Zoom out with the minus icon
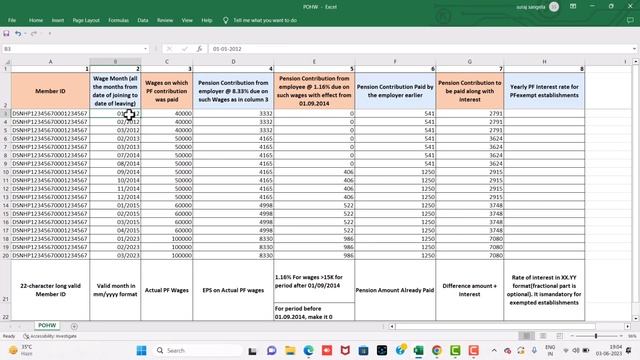The image size is (640, 360). click(x=572, y=336)
